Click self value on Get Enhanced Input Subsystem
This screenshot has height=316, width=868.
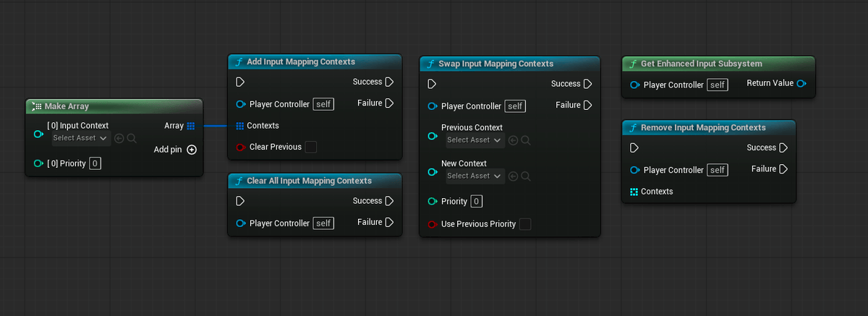pyautogui.click(x=718, y=85)
